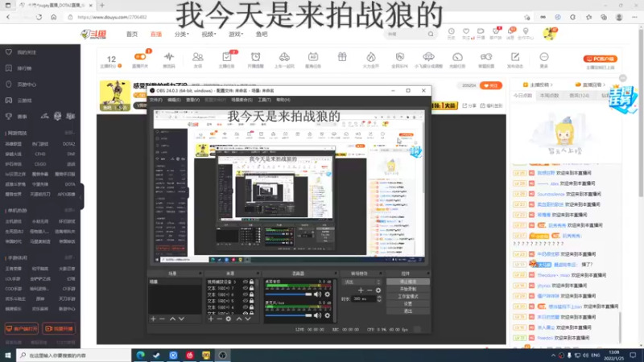Open the heart follow icon in Douyu header
This screenshot has height=362, width=644.
point(466,31)
